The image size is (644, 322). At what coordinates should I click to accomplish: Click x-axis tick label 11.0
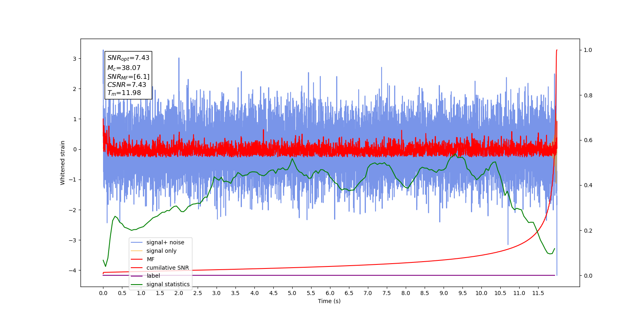point(519,293)
